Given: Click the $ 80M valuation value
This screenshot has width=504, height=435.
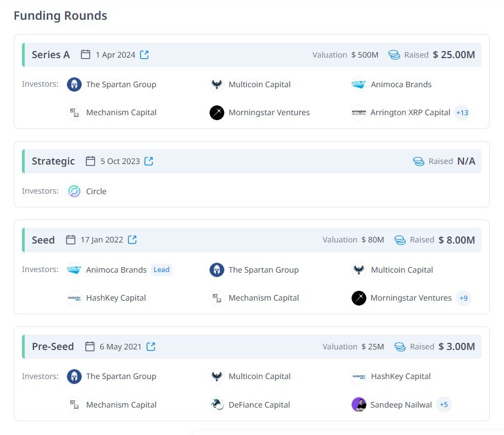Looking at the screenshot, I should point(372,240).
